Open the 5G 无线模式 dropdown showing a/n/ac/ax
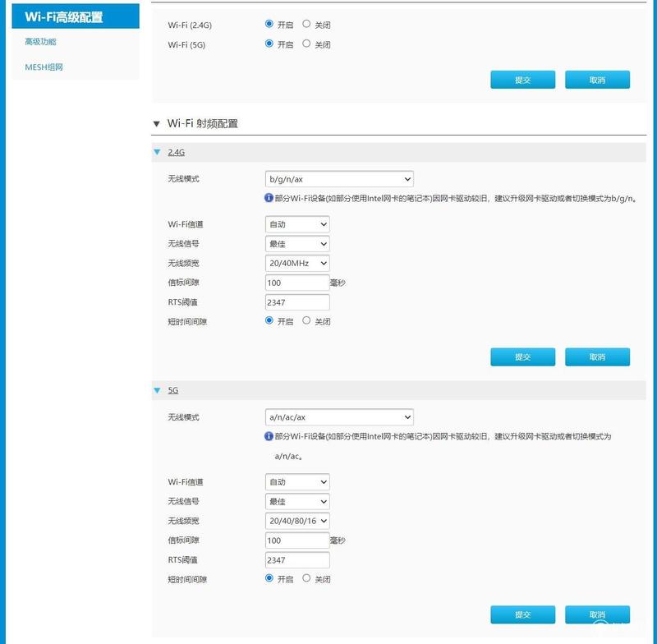 [x=339, y=417]
